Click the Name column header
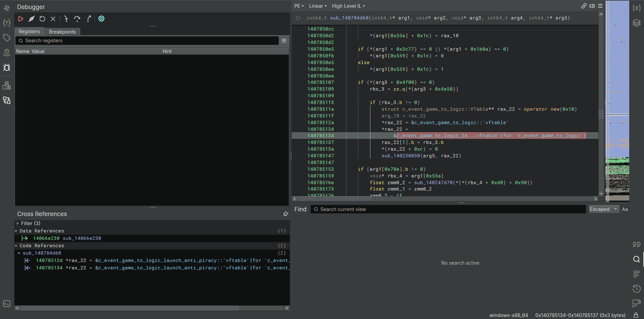This screenshot has height=319, width=644. 23,51
